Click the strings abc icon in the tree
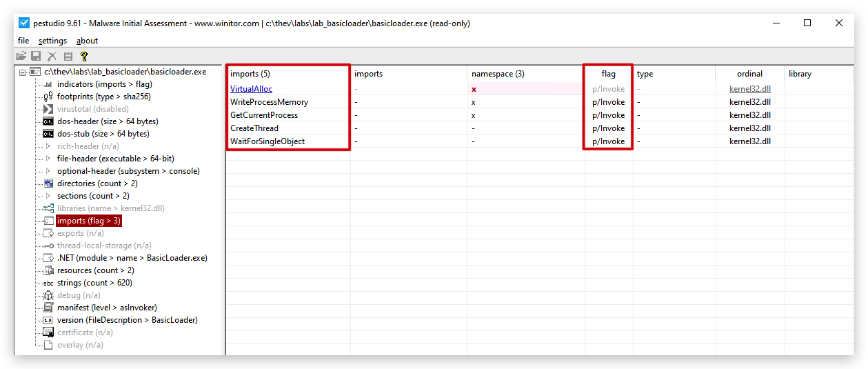 click(48, 283)
